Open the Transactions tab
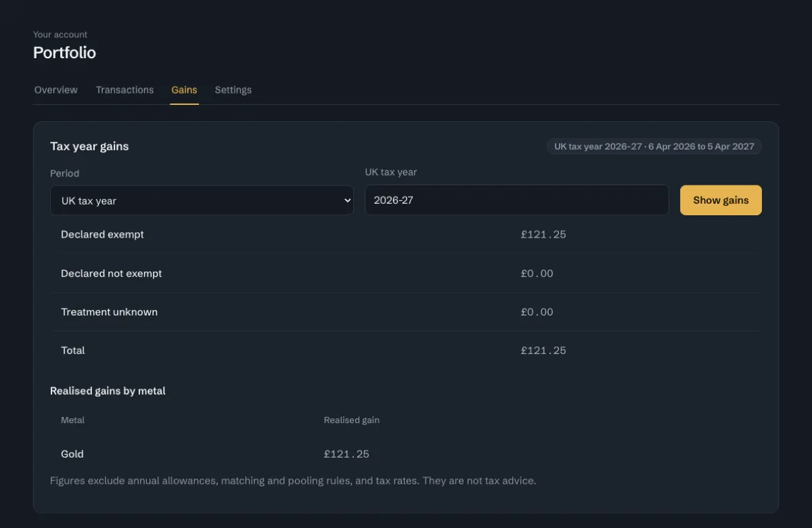 click(125, 90)
